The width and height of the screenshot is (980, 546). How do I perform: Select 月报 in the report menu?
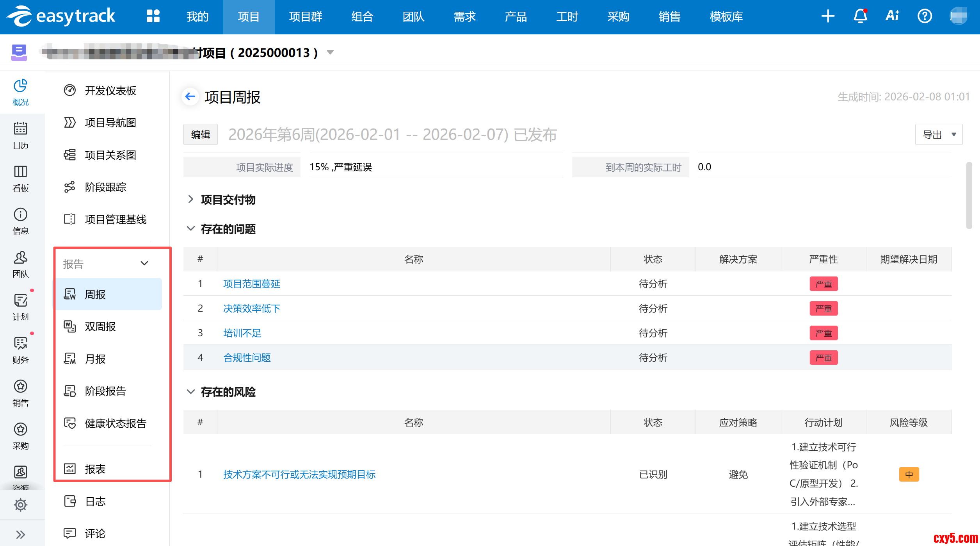[x=95, y=359]
